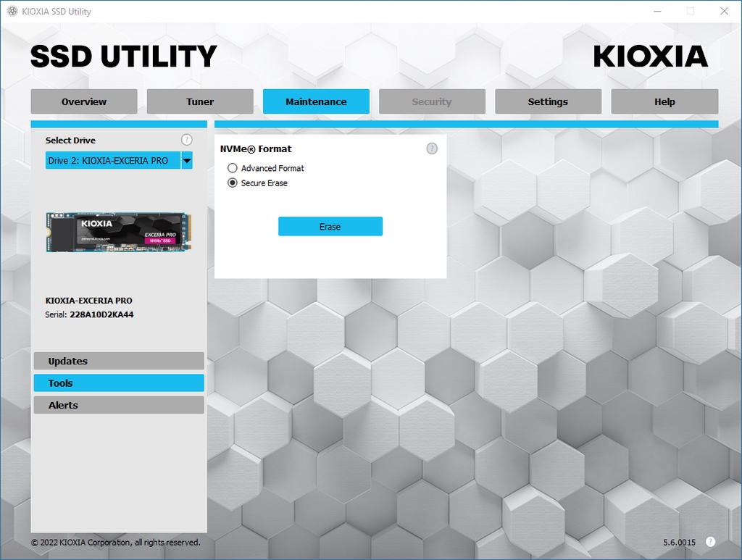The image size is (742, 560).
Task: Click the help icon beside version number
Action: coord(710,542)
